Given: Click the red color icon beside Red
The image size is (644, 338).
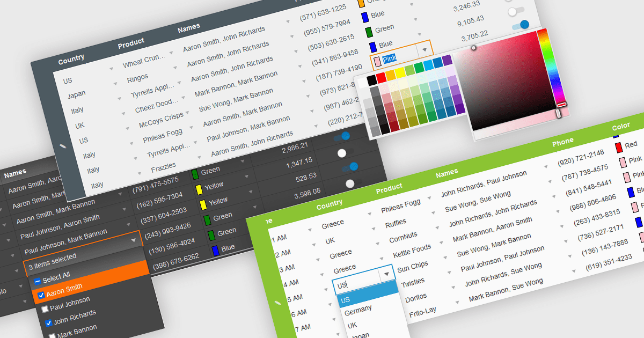Looking at the screenshot, I should [x=619, y=146].
